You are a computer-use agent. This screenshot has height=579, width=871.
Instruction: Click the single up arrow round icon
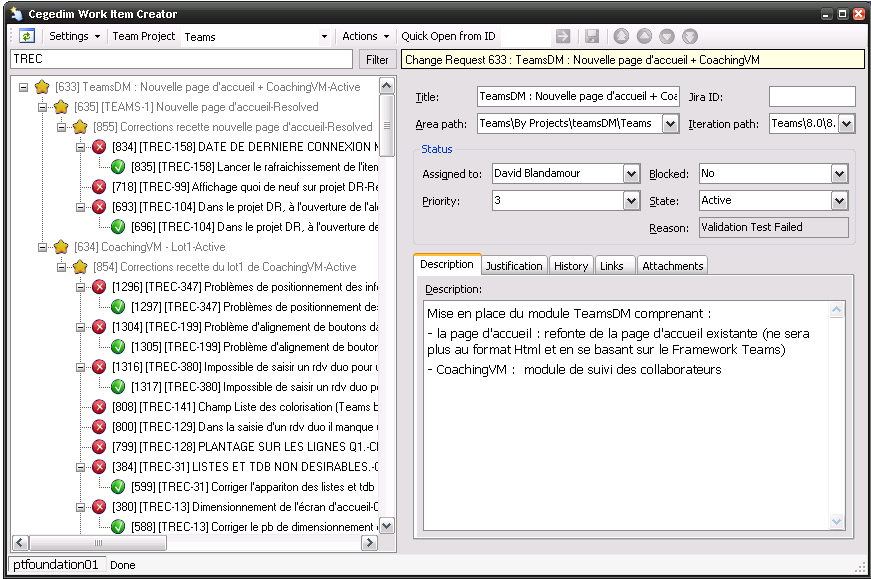point(644,37)
